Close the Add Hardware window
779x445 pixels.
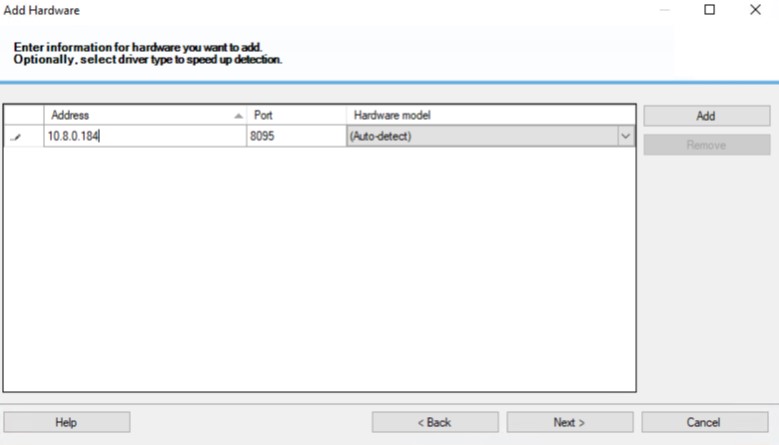(x=755, y=9)
